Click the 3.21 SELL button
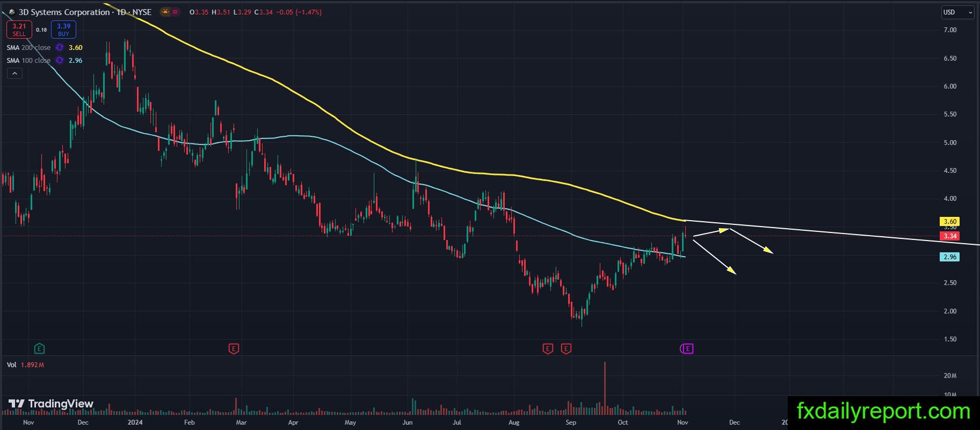The height and width of the screenshot is (430, 980). pyautogui.click(x=19, y=30)
